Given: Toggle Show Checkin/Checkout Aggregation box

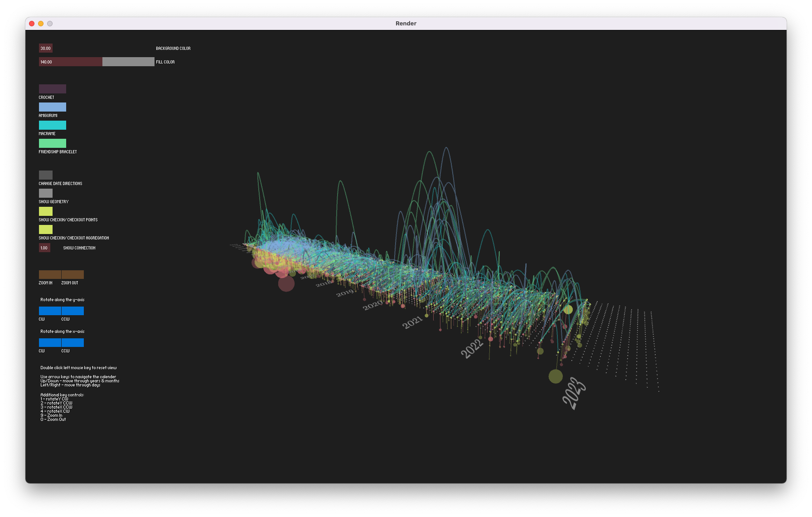Looking at the screenshot, I should [x=46, y=229].
